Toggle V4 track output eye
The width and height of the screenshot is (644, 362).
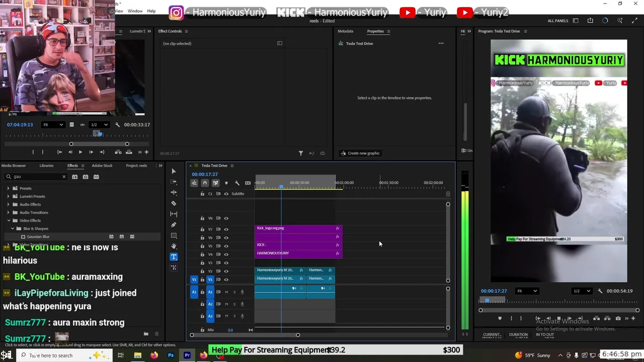point(226,254)
